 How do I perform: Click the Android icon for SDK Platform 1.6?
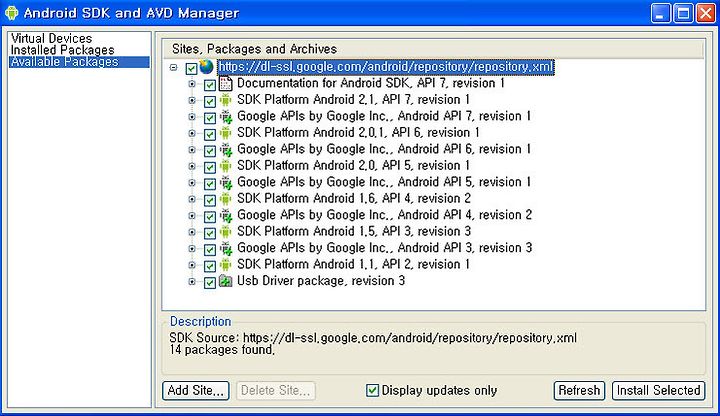[x=225, y=199]
